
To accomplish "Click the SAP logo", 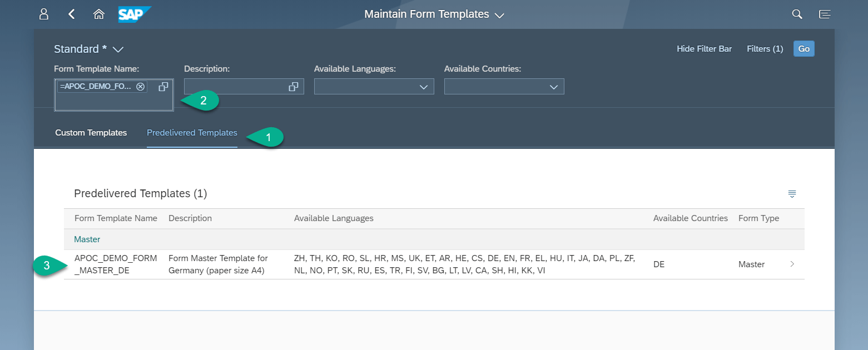I will point(134,14).
